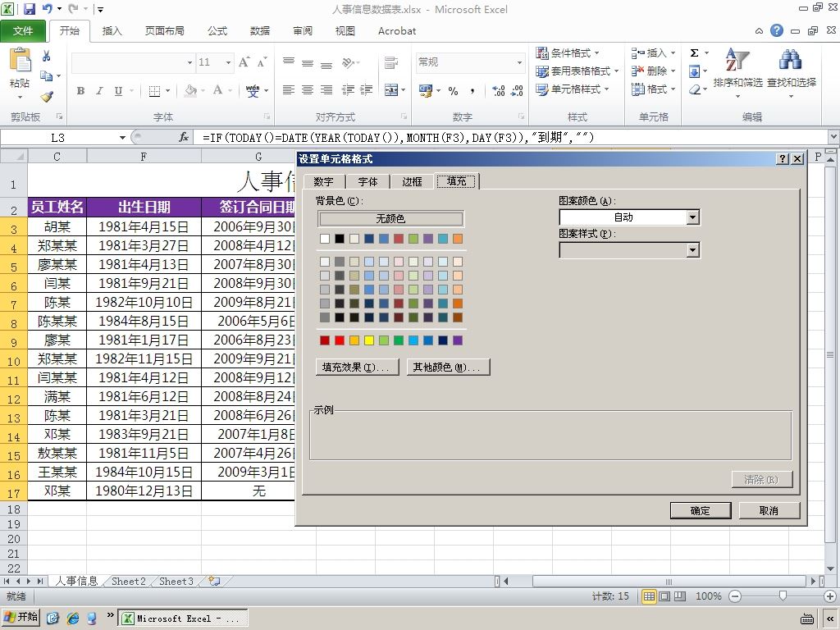
Task: Toggle bold formatting
Action: click(81, 91)
